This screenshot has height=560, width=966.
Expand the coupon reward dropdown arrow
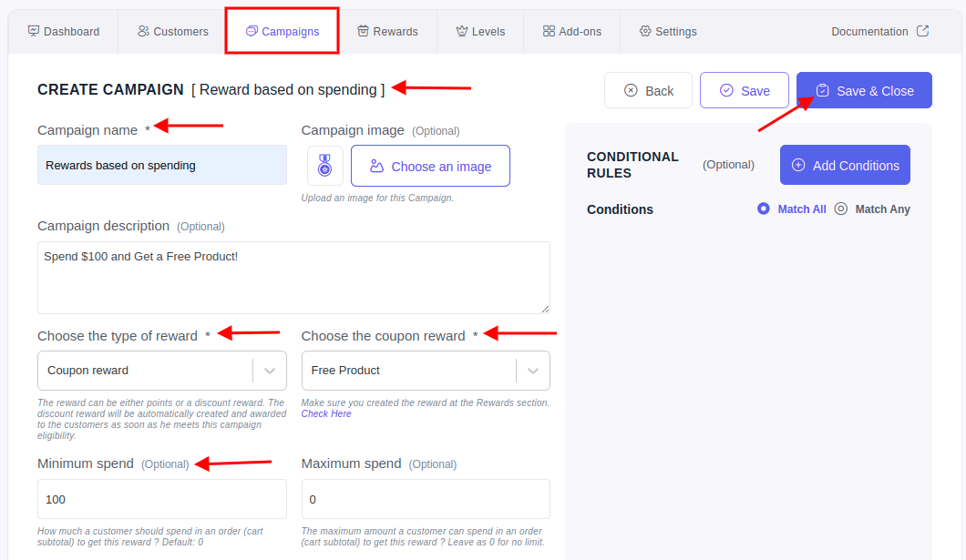tap(533, 371)
